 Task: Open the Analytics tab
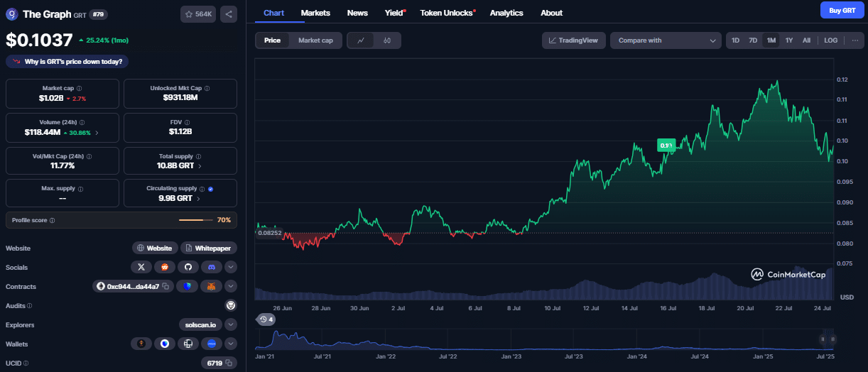click(506, 13)
